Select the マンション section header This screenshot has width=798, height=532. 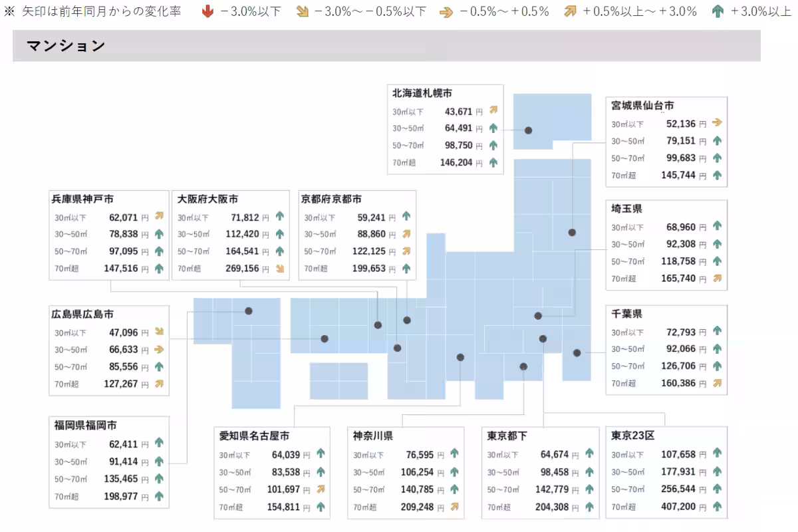coord(63,46)
